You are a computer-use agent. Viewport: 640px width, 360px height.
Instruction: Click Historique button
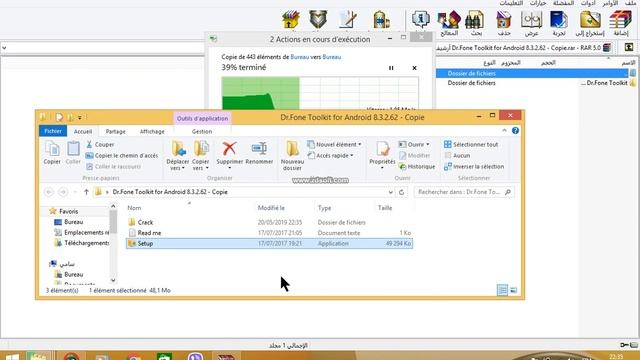417,167
